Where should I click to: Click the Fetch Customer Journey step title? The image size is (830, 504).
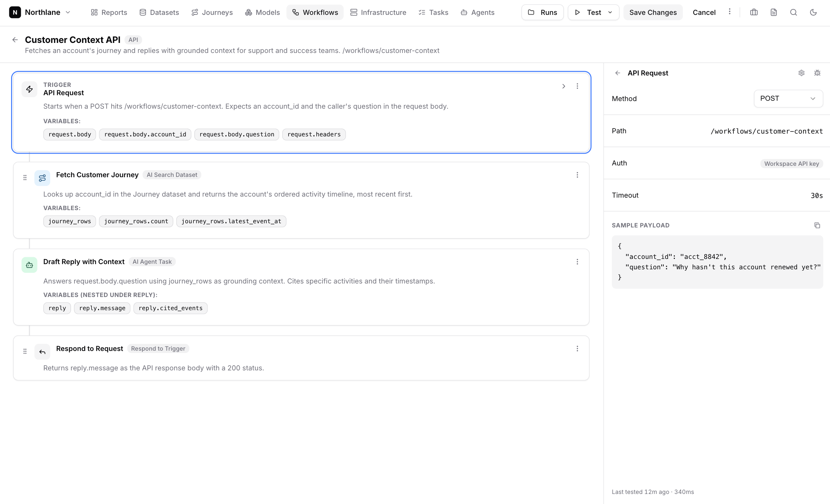click(97, 175)
